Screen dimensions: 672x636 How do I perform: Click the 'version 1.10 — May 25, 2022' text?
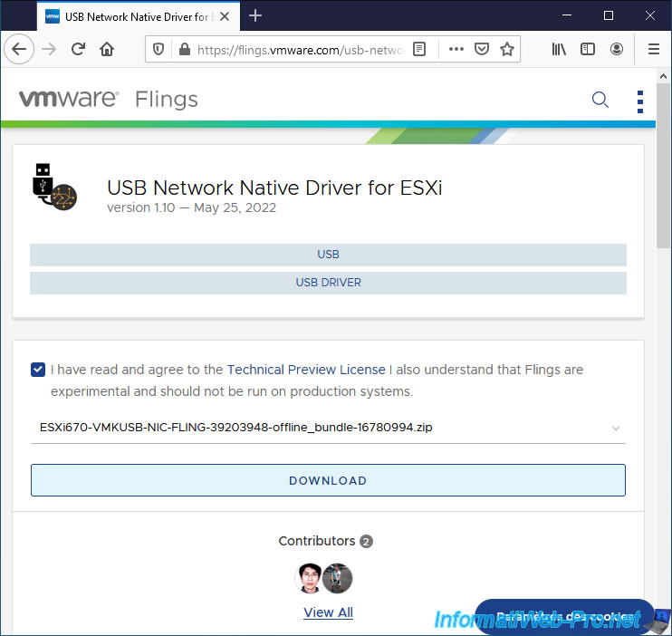pyautogui.click(x=192, y=207)
